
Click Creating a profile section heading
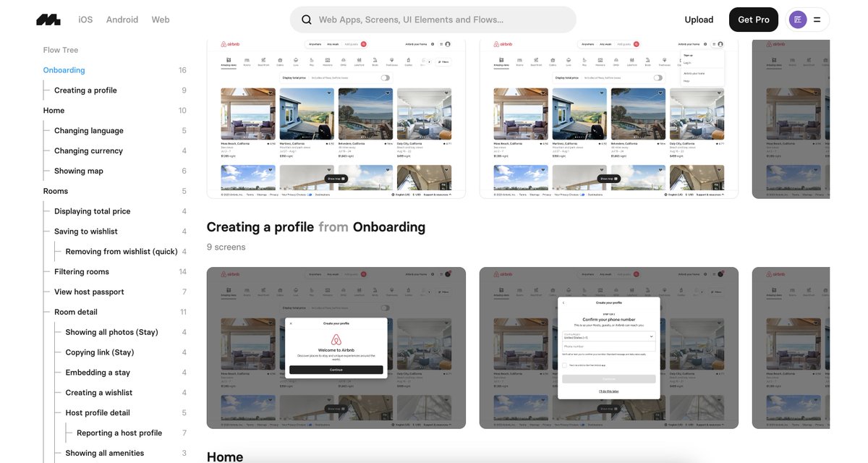(x=260, y=227)
